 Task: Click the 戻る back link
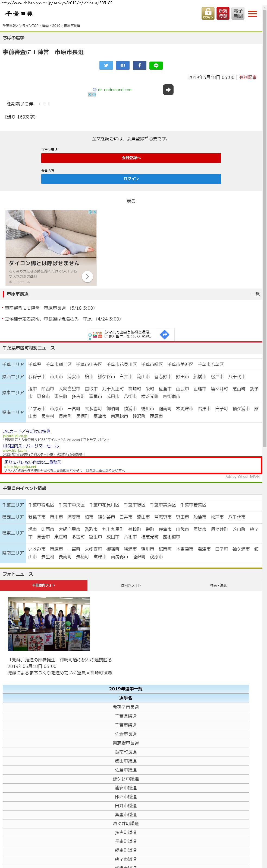click(x=131, y=201)
